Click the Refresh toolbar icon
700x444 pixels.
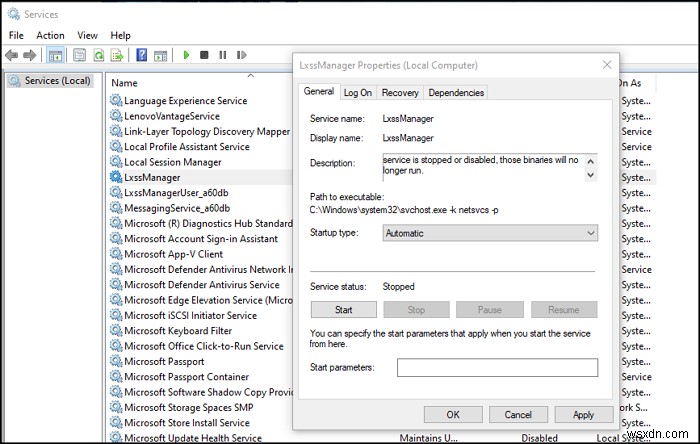[97, 54]
